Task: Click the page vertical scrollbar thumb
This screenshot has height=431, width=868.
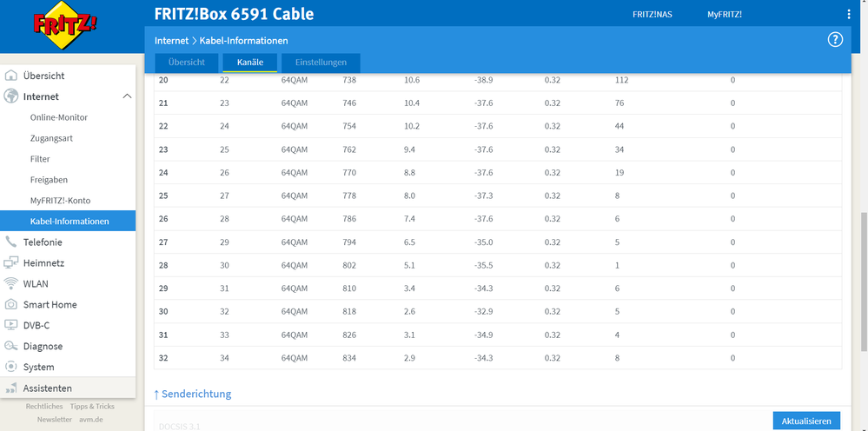Action: click(x=864, y=281)
